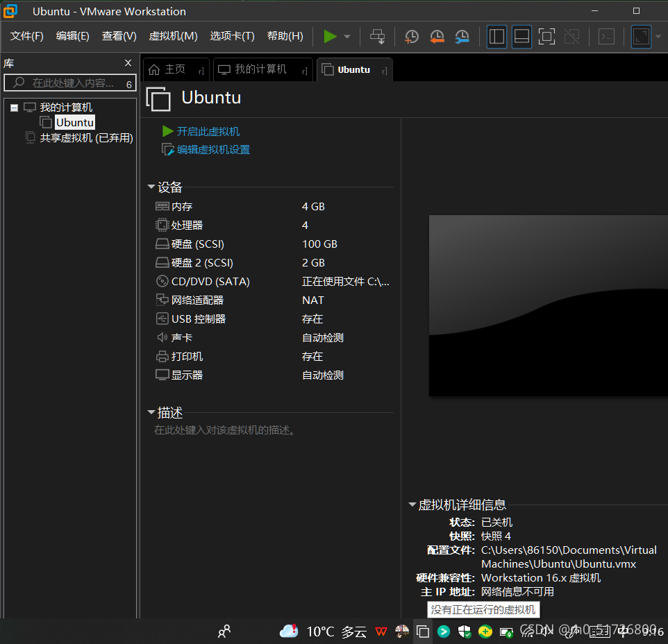668x644 pixels.
Task: Close the 主页 tab
Action: [201, 71]
